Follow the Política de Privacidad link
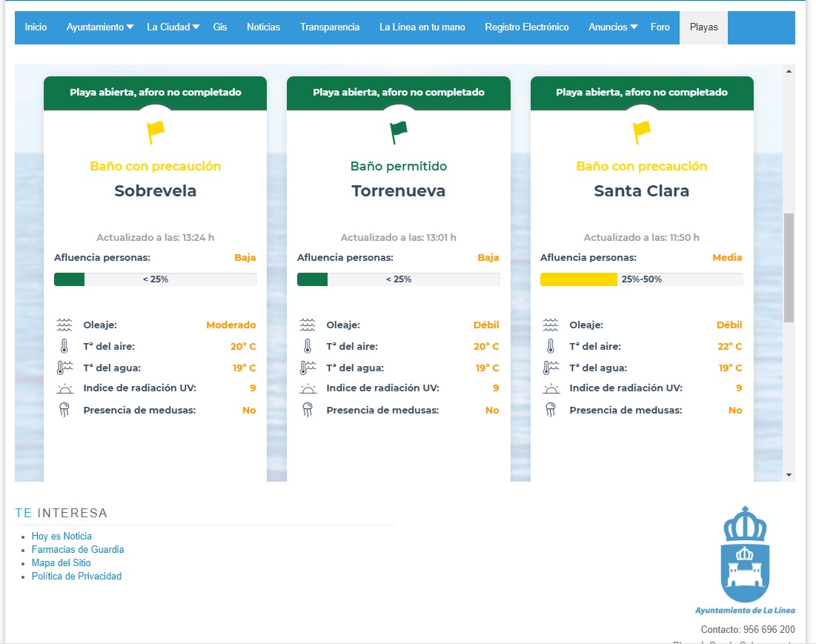Screen dimensions: 816x644 76,577
